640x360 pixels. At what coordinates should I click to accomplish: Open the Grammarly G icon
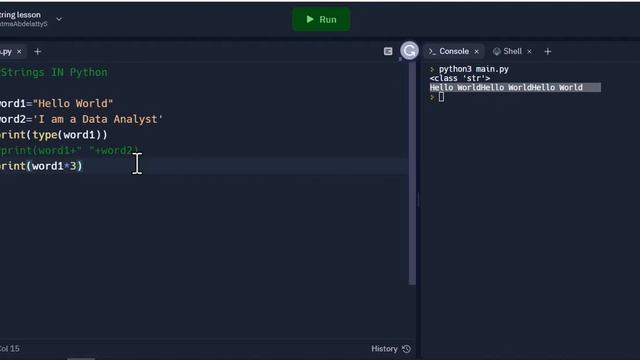pyautogui.click(x=409, y=51)
